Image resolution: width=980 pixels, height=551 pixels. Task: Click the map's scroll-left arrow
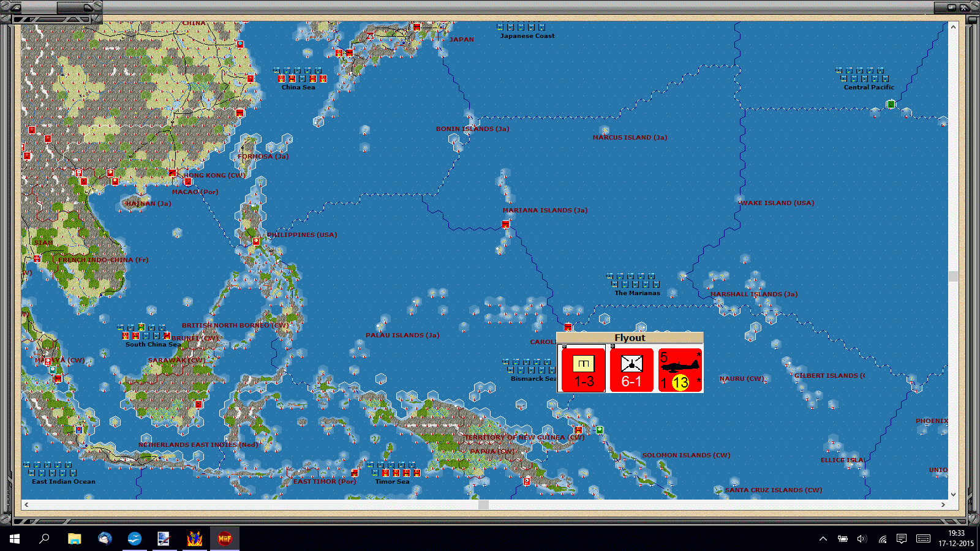coord(26,504)
